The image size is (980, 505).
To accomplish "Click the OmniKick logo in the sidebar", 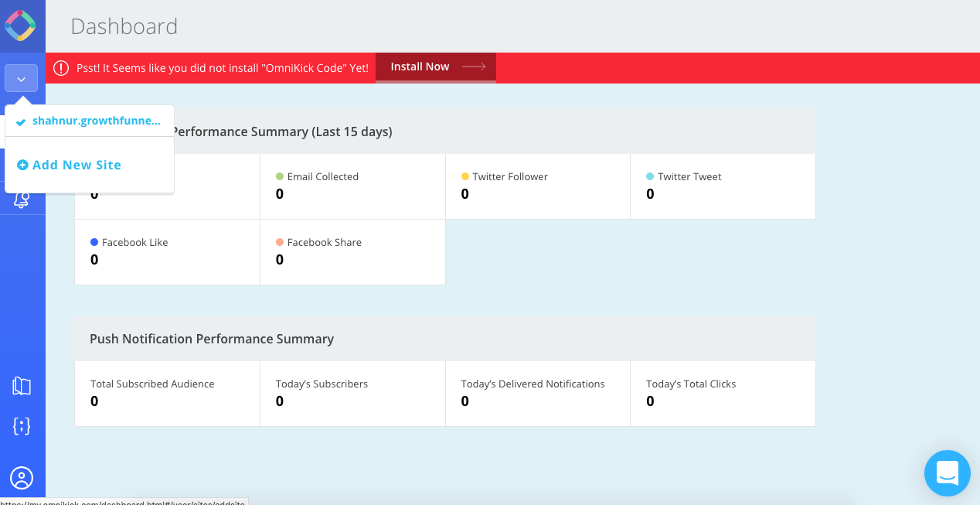I will coord(21,26).
